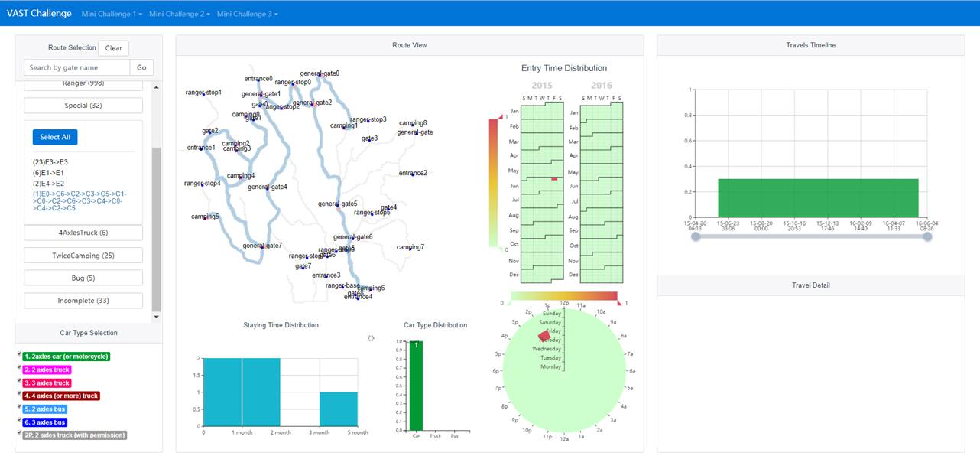The height and width of the screenshot is (469, 980).
Task: Click the green Car bar in Car Type Distribution
Action: (416, 386)
